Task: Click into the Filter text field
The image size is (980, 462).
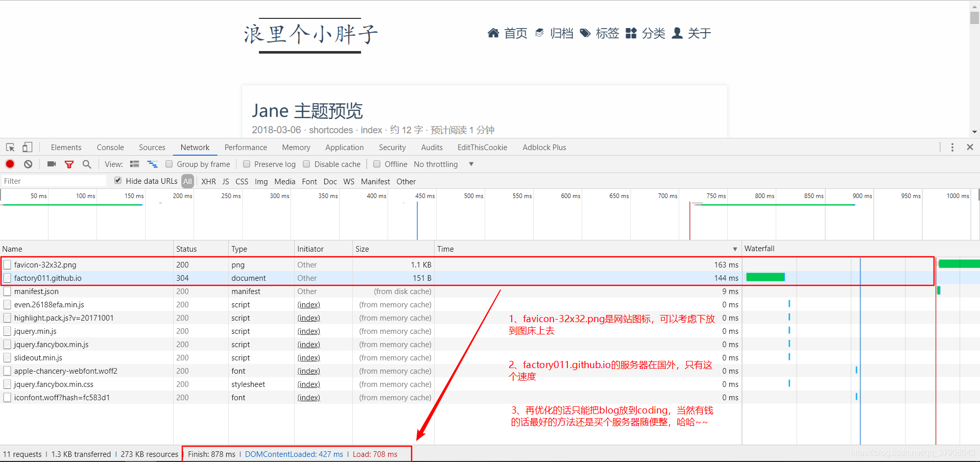Action: pyautogui.click(x=54, y=181)
